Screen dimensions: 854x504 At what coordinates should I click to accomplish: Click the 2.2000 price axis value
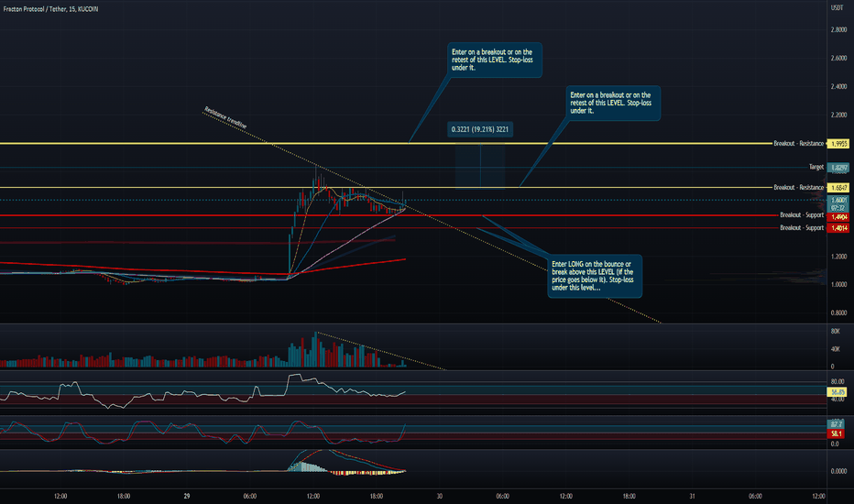(838, 115)
